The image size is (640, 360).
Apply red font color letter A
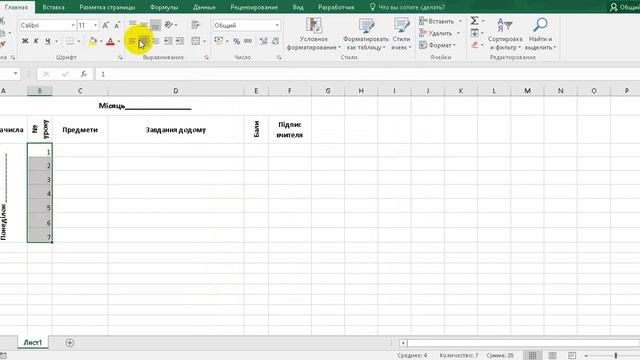110,41
